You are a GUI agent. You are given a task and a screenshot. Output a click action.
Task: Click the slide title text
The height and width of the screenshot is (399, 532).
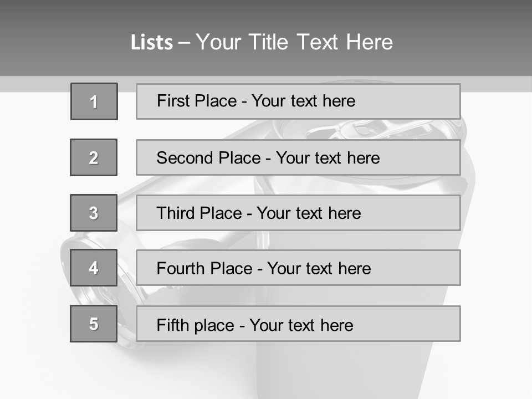(262, 42)
